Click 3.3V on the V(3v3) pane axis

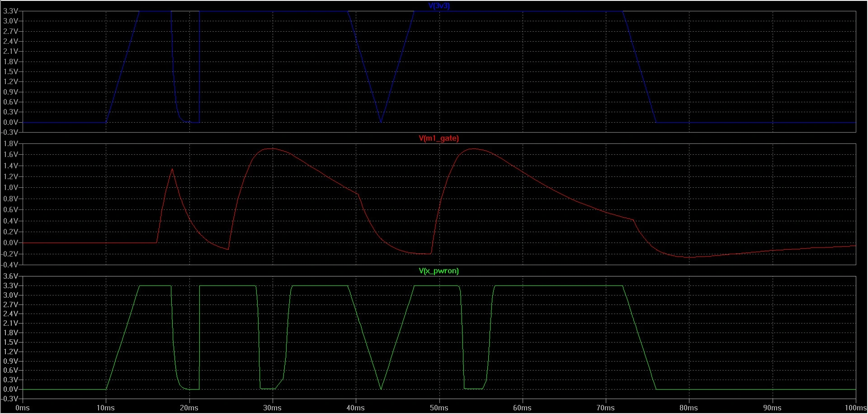point(11,11)
